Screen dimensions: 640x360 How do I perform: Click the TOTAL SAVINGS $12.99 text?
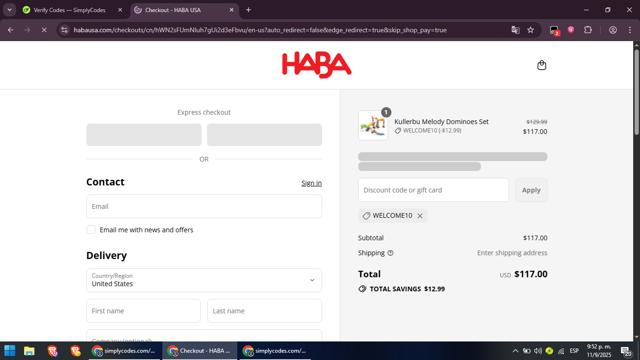click(407, 289)
